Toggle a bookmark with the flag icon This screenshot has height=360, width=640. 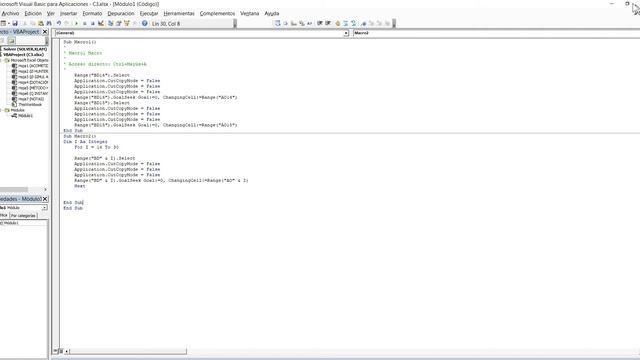(363, 24)
